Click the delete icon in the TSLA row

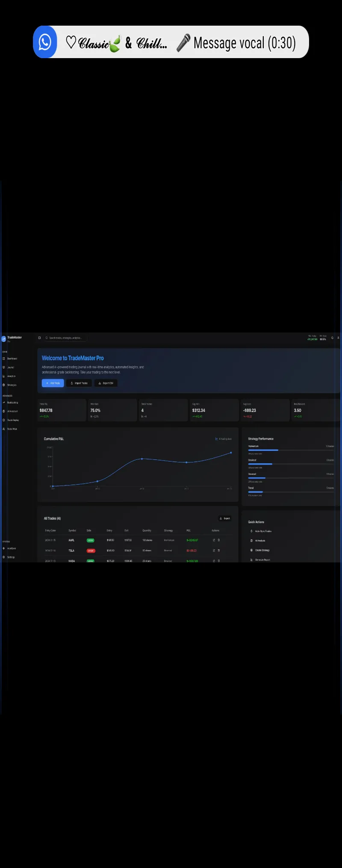coord(219,550)
